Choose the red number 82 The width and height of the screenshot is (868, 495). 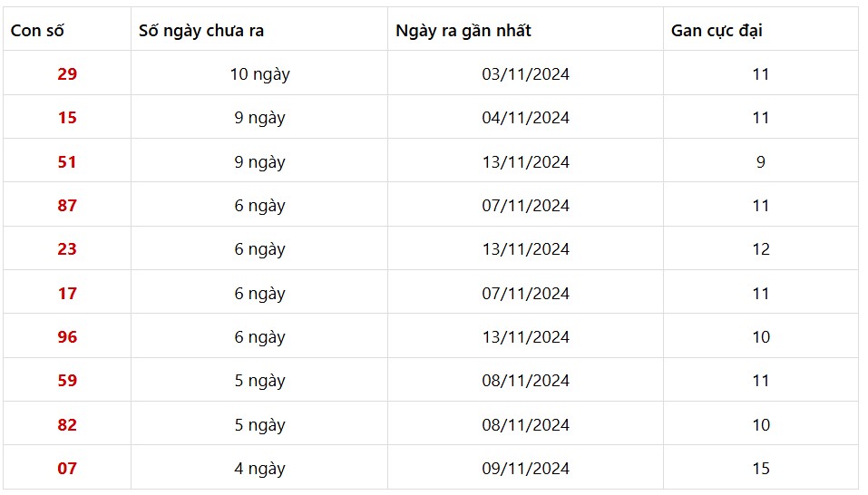[67, 425]
